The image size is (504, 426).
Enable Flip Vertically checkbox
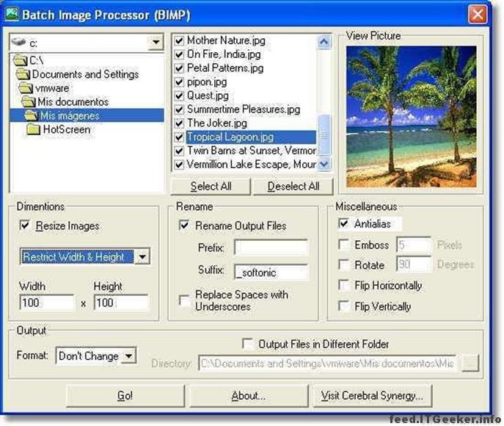click(x=344, y=306)
